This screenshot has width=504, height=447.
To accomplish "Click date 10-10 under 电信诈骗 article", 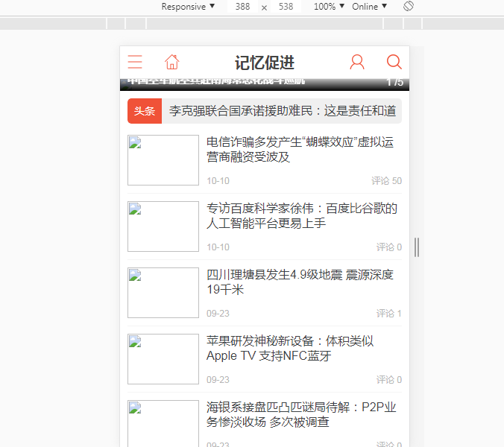I will [x=218, y=181].
